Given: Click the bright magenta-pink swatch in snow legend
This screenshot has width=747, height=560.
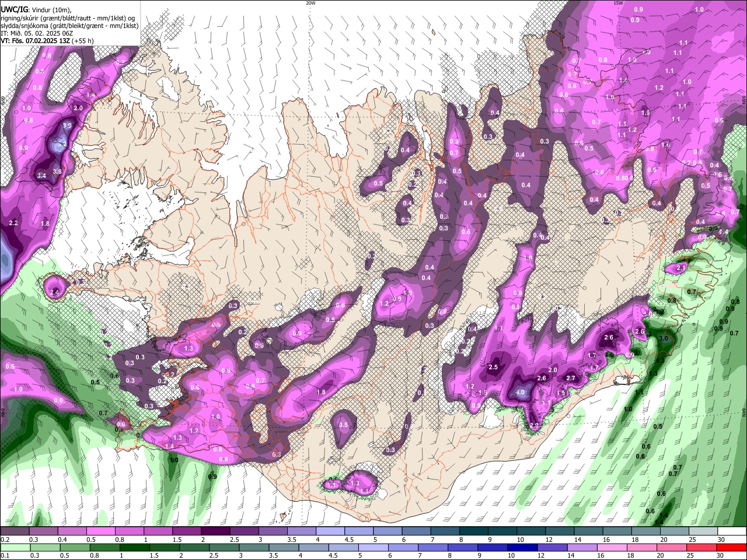Looking at the screenshot, I should [100, 531].
